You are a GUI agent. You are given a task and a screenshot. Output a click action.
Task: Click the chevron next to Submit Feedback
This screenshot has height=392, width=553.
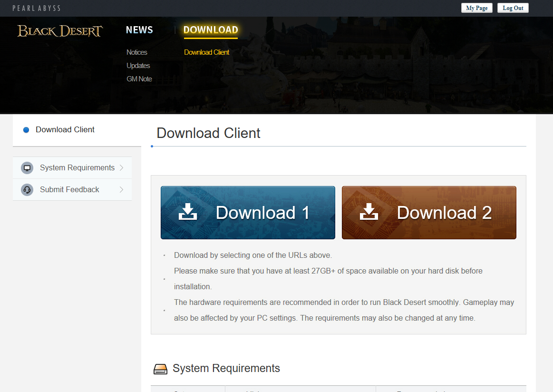(x=121, y=189)
